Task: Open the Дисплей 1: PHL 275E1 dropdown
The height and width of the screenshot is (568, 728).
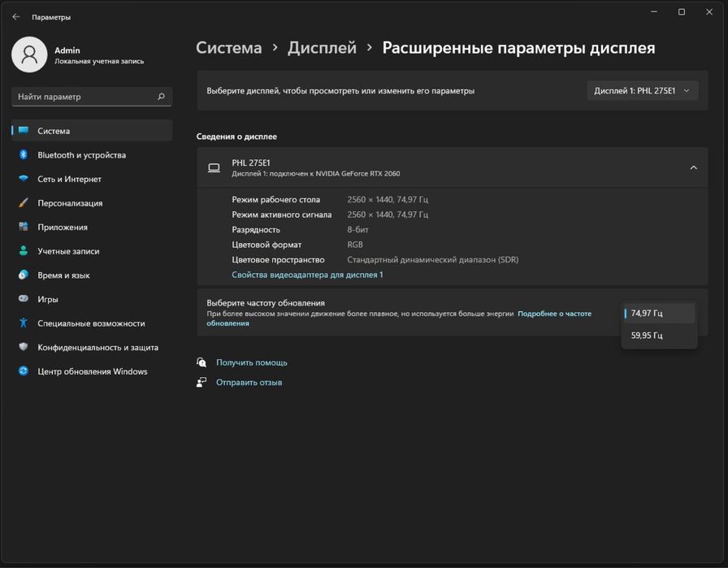Action: 642,90
